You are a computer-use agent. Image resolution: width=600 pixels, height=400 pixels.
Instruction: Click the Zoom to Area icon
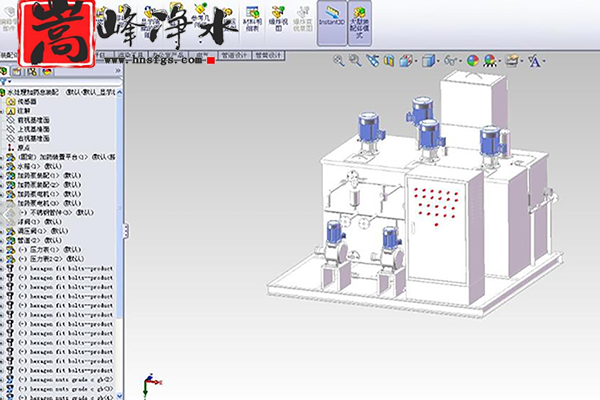click(355, 61)
